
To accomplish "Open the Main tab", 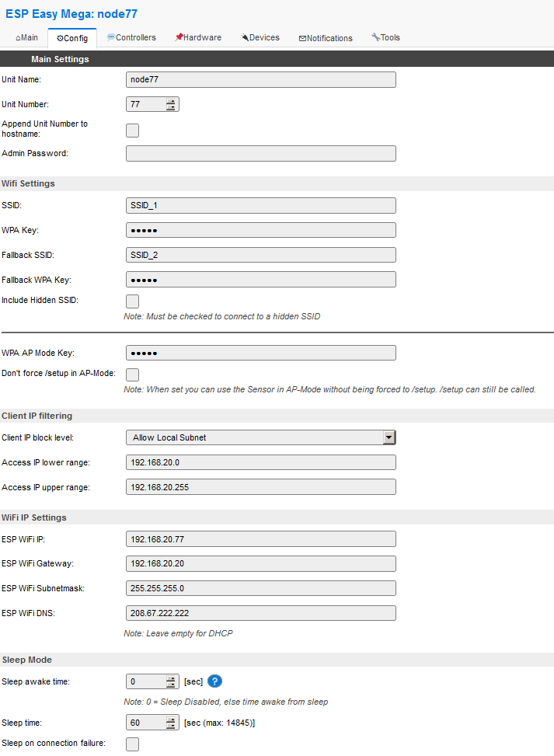I will tap(26, 37).
